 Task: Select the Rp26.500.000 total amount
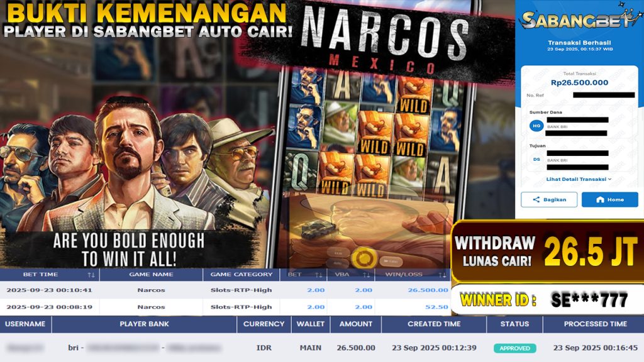579,82
